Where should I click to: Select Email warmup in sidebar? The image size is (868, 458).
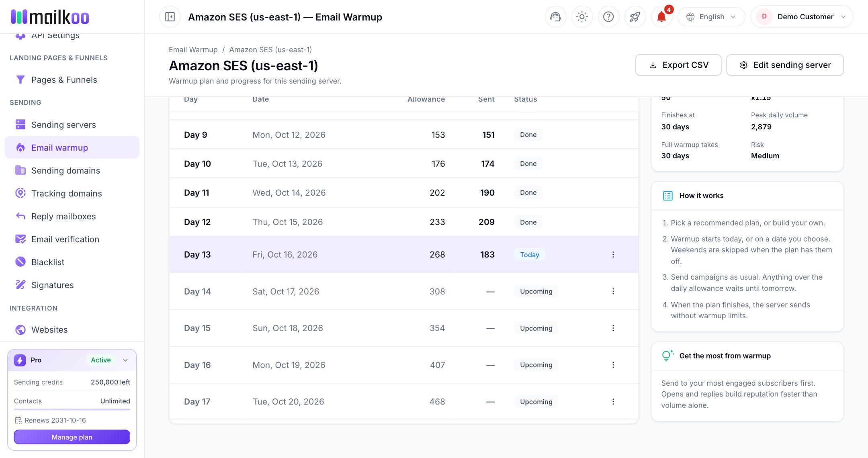tap(72, 147)
